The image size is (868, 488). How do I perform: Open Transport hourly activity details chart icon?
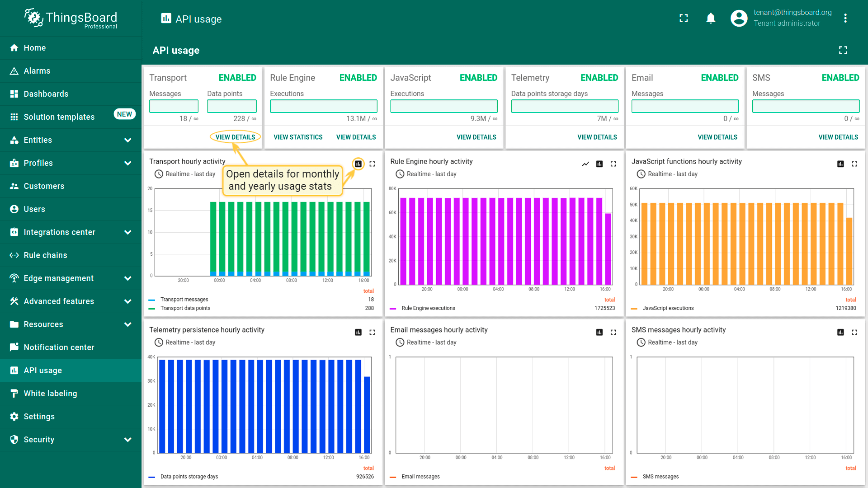click(358, 164)
